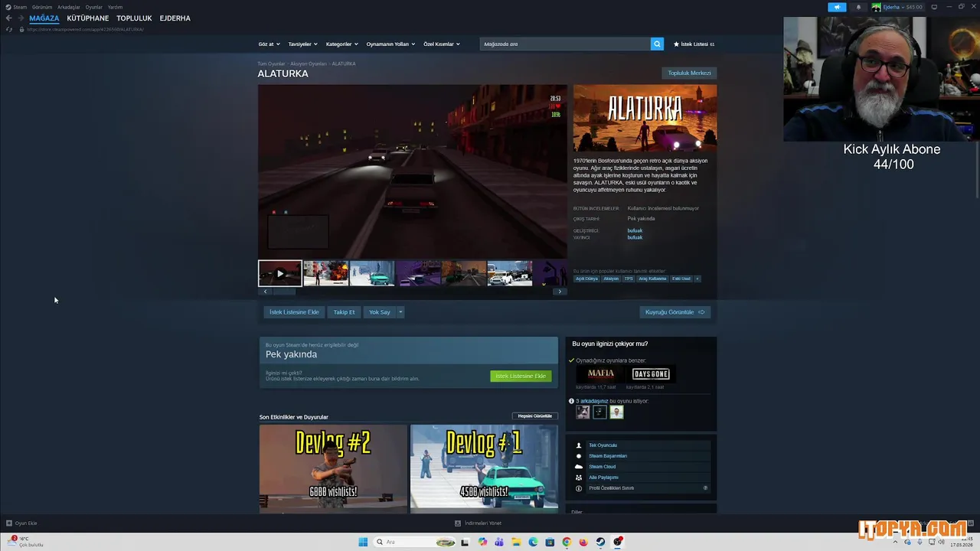
Task: Open the Görünüm menu
Action: tap(42, 7)
